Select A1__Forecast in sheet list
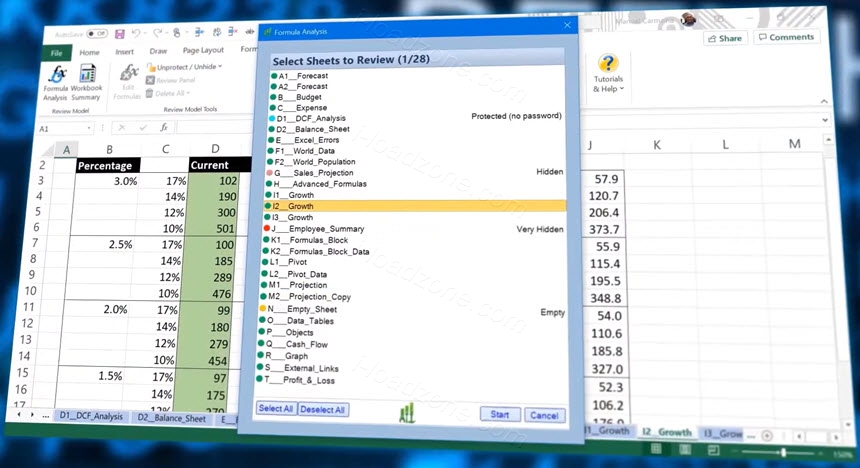The image size is (860, 468). (417, 76)
